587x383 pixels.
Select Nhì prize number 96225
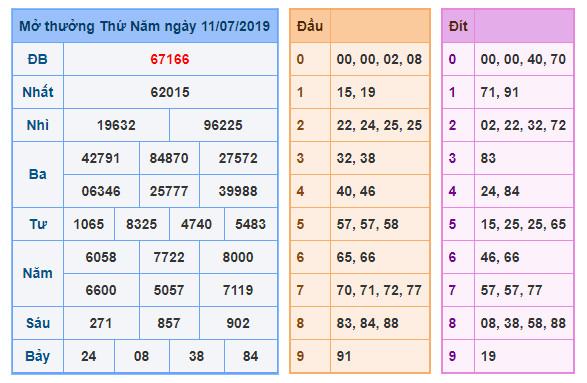pos(223,125)
